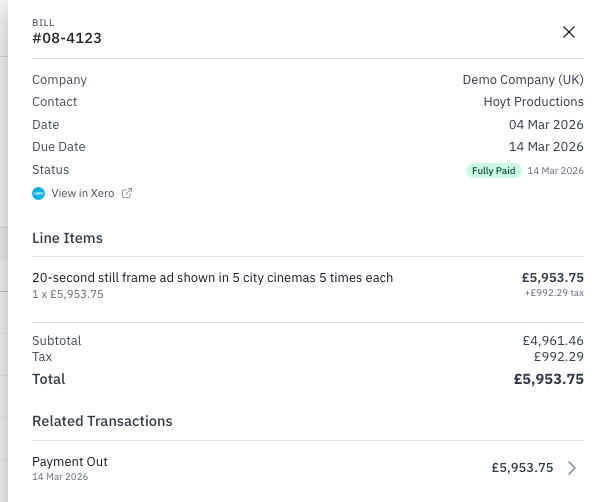Select bill number #08-4123 heading

point(67,39)
